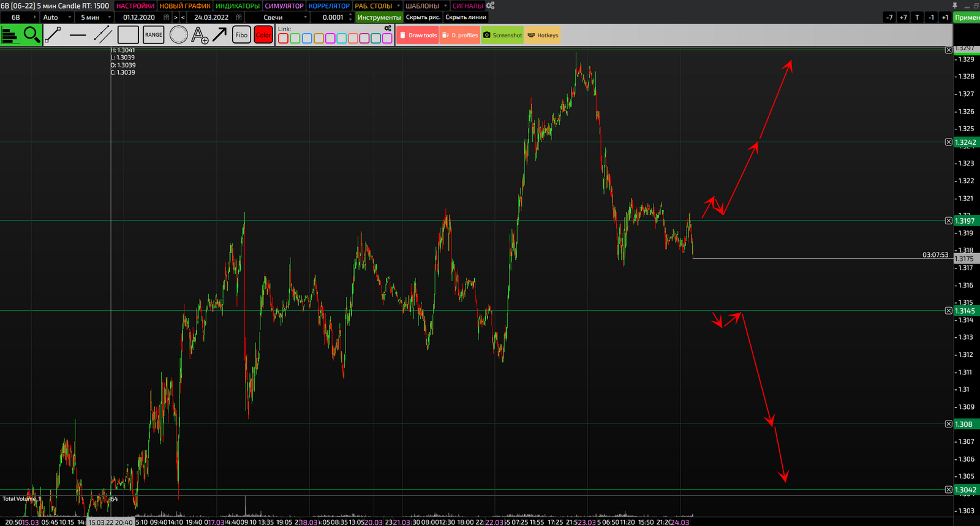Expand the ШАБЛОНЫ dropdown arrow

click(x=445, y=6)
